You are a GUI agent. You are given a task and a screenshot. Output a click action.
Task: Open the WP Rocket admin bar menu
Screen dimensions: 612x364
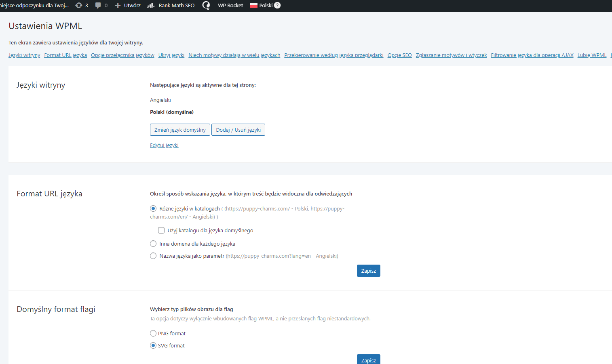coord(230,6)
